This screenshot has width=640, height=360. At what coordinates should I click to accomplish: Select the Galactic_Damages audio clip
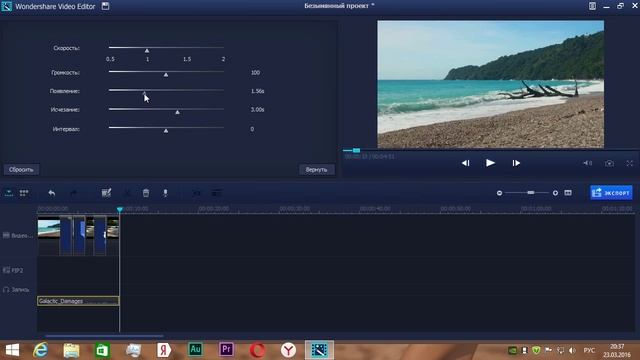coord(78,301)
